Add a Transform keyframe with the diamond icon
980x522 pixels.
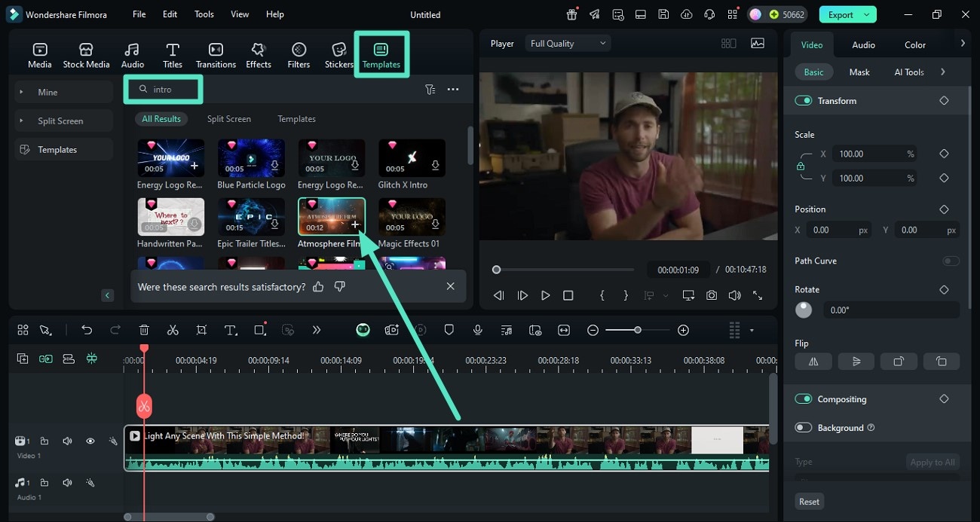(944, 100)
